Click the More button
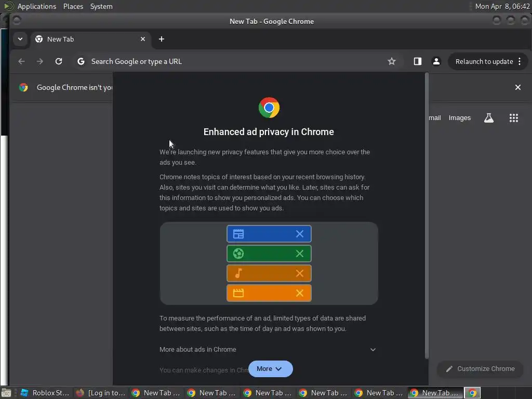 tap(270, 369)
